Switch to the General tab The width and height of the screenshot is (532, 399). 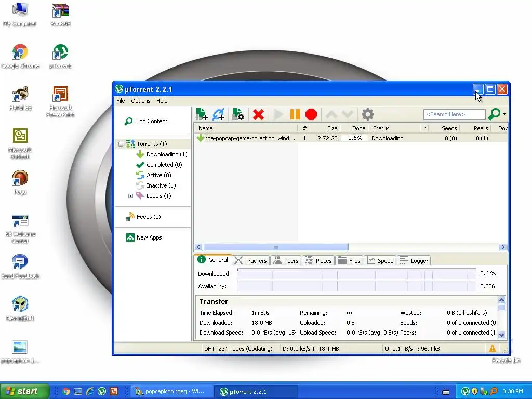[214, 260]
